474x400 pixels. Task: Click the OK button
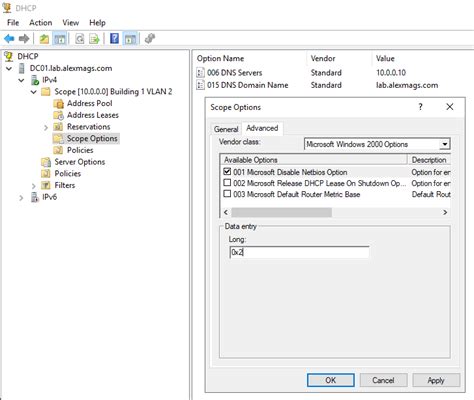331,380
